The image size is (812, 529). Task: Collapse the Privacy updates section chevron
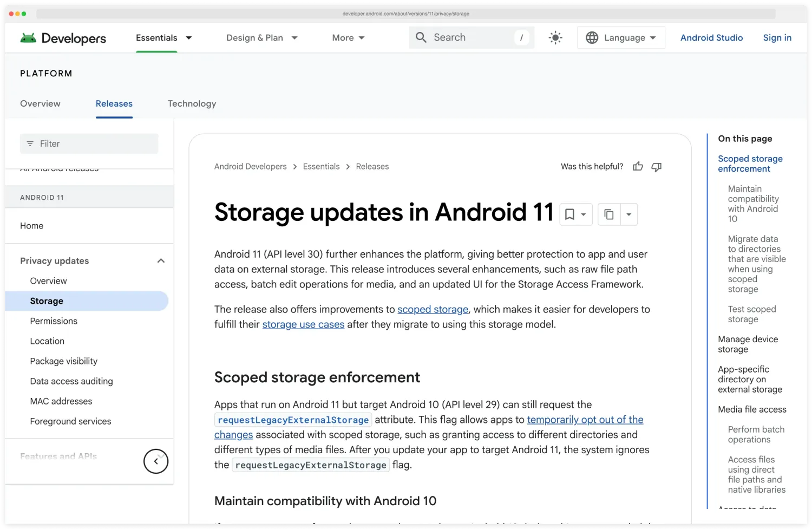click(x=161, y=261)
